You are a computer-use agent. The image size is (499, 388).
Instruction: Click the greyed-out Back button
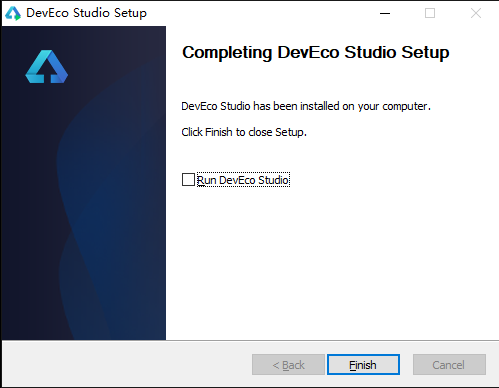coord(288,365)
